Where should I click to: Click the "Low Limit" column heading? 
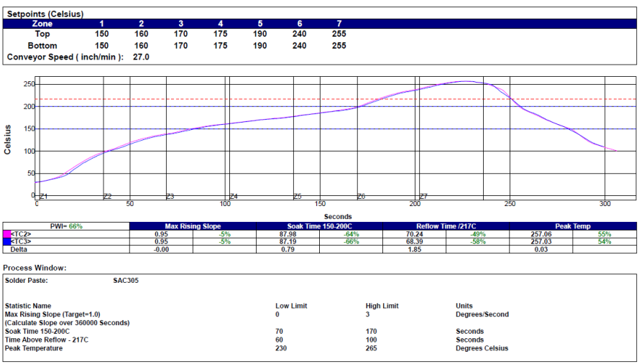291,306
